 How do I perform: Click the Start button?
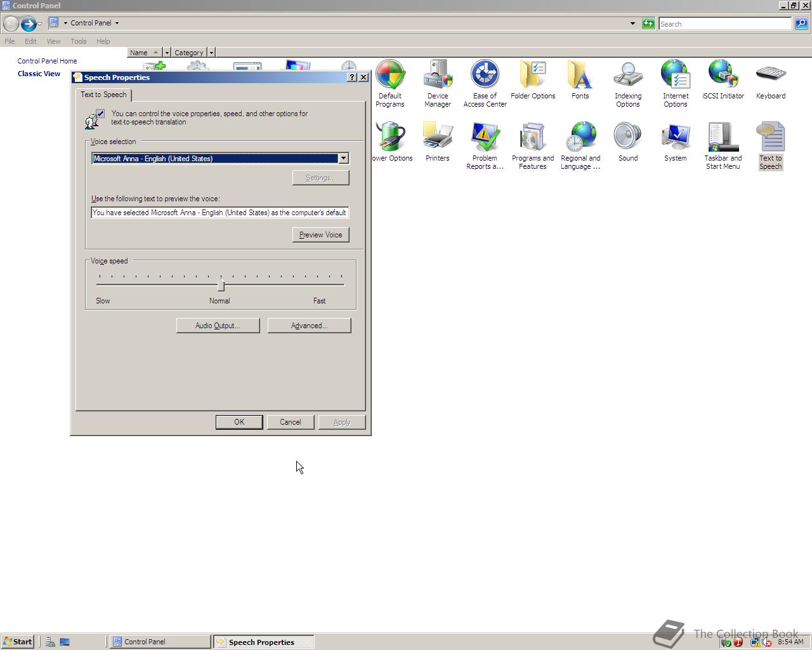click(18, 642)
